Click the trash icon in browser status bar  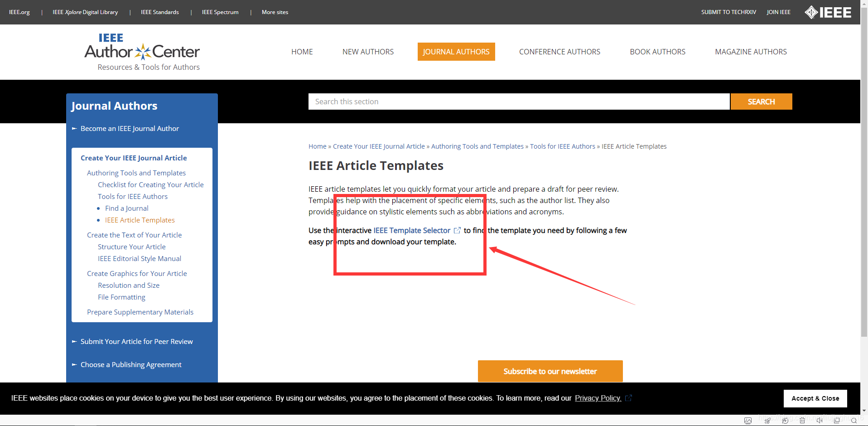(802, 421)
